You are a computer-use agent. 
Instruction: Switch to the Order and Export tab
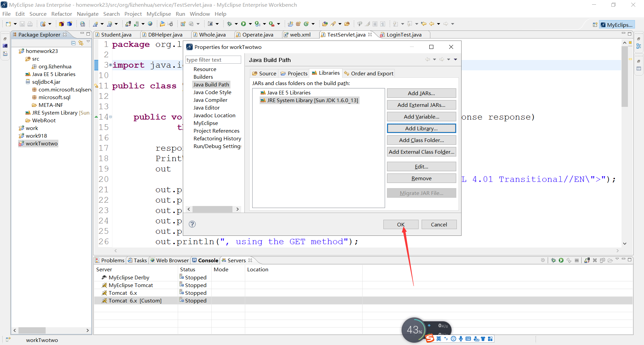368,73
